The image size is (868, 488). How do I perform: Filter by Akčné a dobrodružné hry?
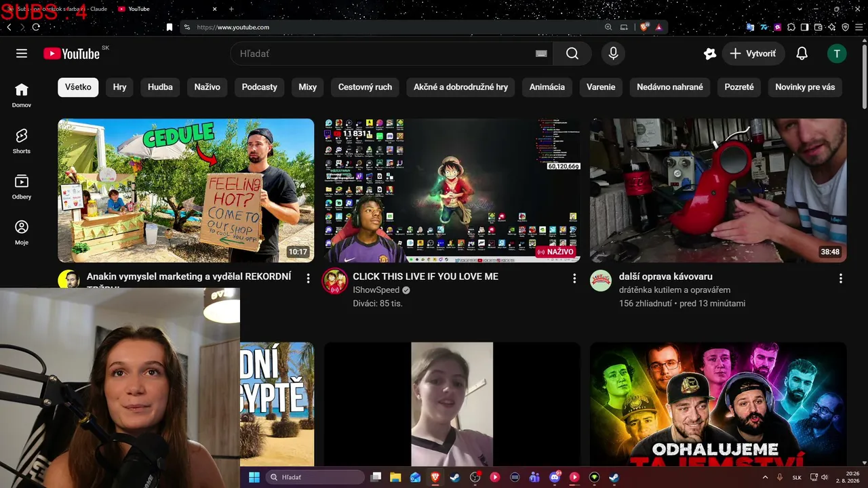coord(461,87)
